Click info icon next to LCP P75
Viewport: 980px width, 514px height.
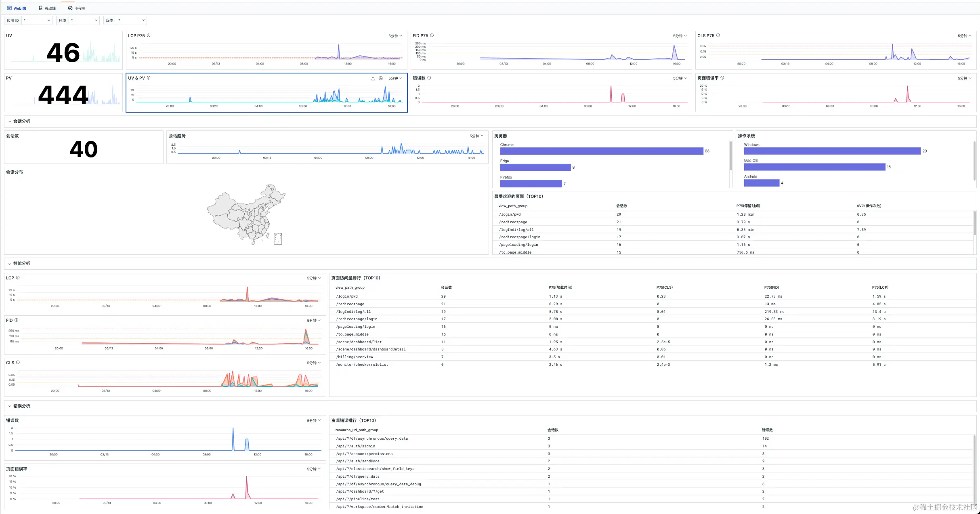click(149, 36)
